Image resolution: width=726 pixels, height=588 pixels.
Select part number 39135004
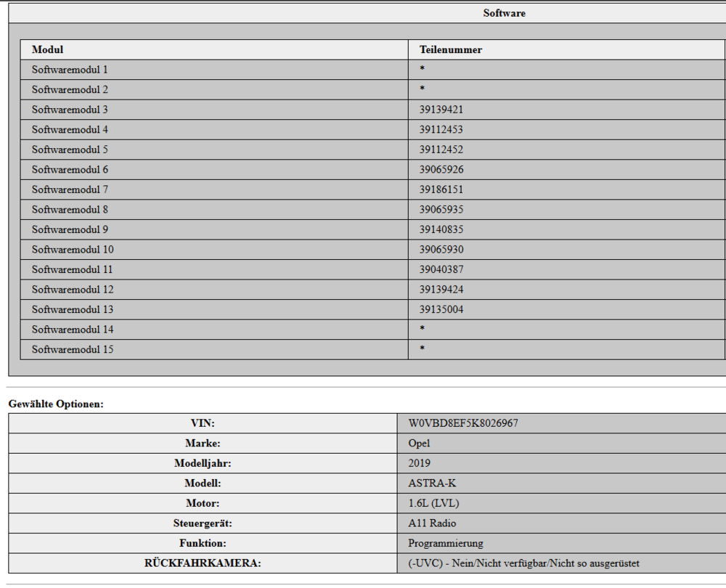tap(441, 309)
